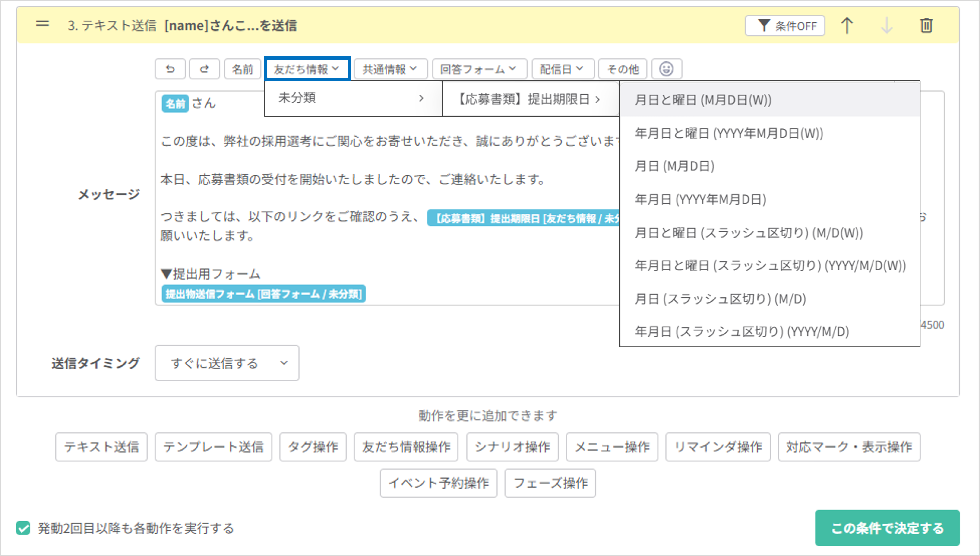980x556 pixels.
Task: Click the undo icon above the message
Action: [170, 69]
